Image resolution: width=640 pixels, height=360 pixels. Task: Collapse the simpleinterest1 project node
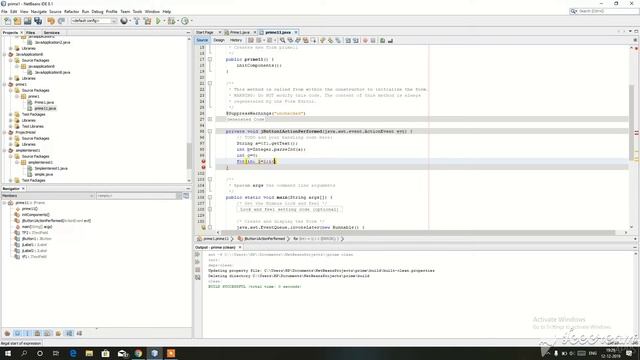(5, 150)
